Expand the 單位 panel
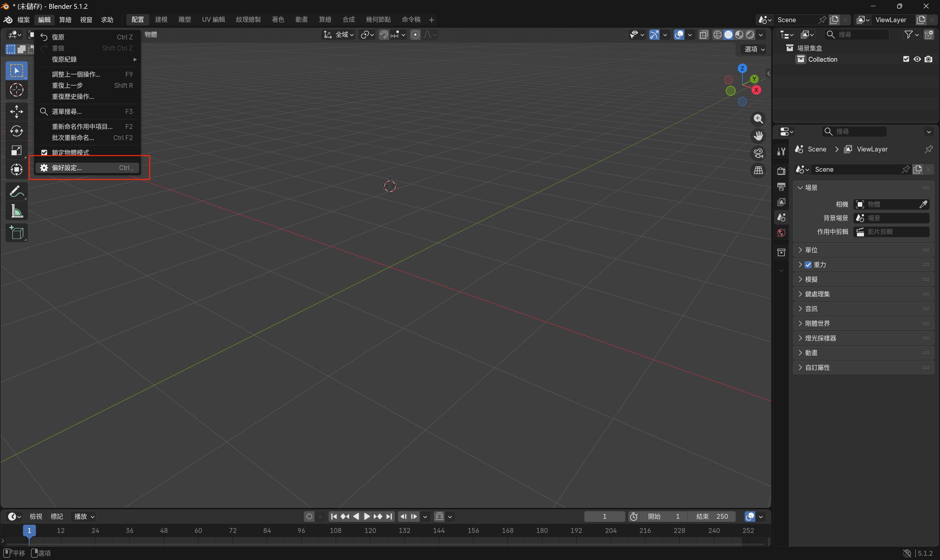Screen dimensions: 940x560 (x=863, y=250)
